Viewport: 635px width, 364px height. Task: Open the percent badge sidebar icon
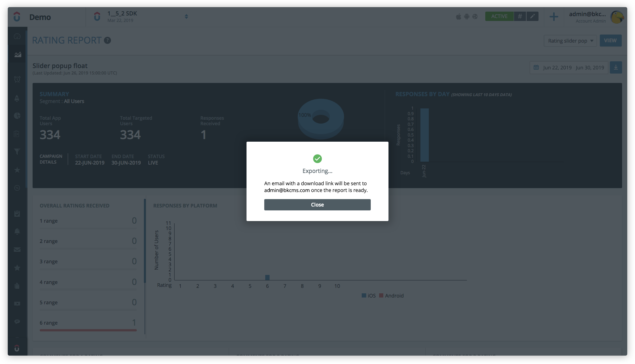17,188
